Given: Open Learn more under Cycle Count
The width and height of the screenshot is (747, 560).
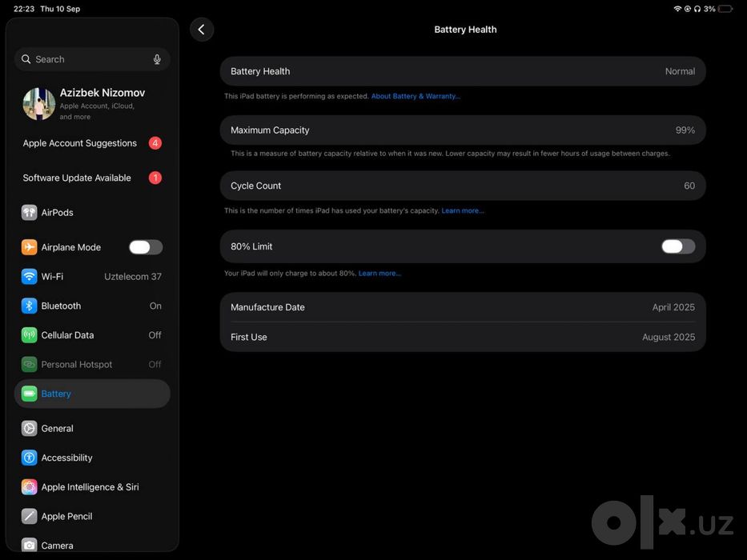Looking at the screenshot, I should click(463, 210).
